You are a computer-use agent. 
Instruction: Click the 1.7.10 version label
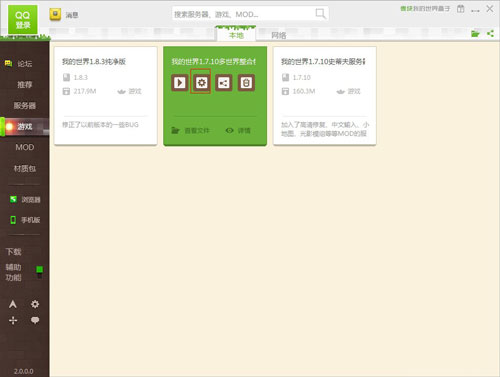pos(302,78)
